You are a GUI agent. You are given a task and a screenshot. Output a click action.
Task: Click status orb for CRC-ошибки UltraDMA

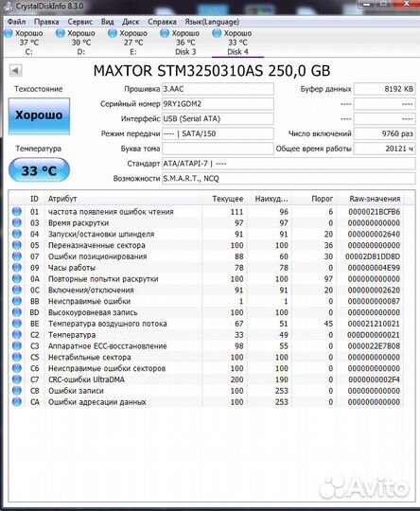click(x=17, y=379)
